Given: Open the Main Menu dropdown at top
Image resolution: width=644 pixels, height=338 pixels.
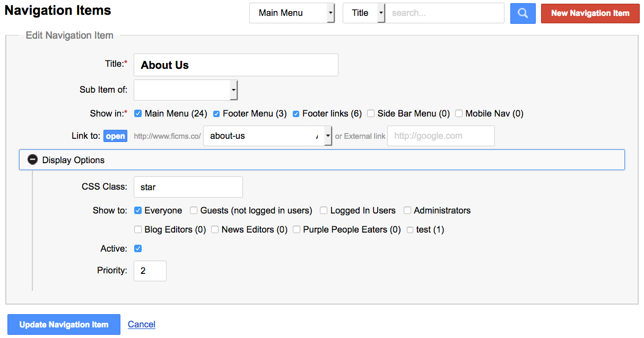Looking at the screenshot, I should (x=292, y=13).
